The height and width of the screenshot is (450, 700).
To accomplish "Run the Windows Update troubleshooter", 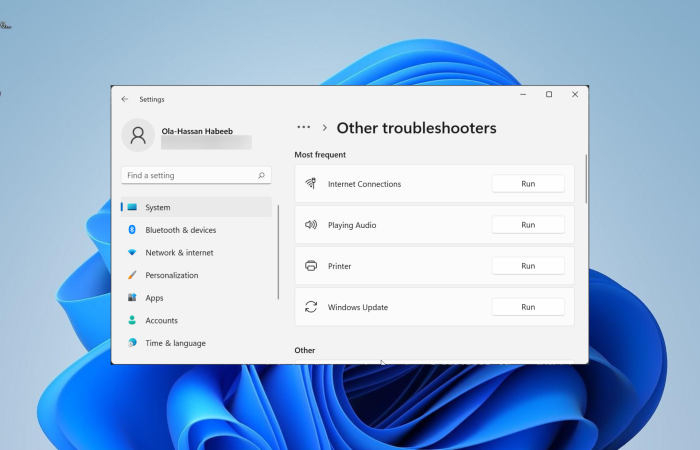I will point(528,307).
